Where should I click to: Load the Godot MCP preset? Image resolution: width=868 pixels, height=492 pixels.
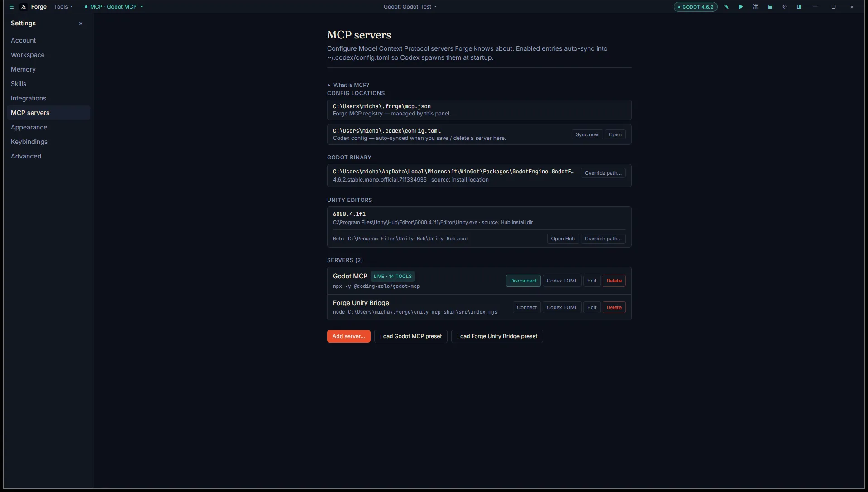click(410, 336)
